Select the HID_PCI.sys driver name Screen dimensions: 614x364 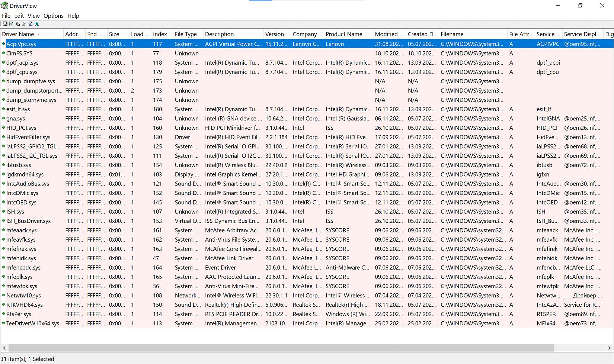(x=21, y=128)
